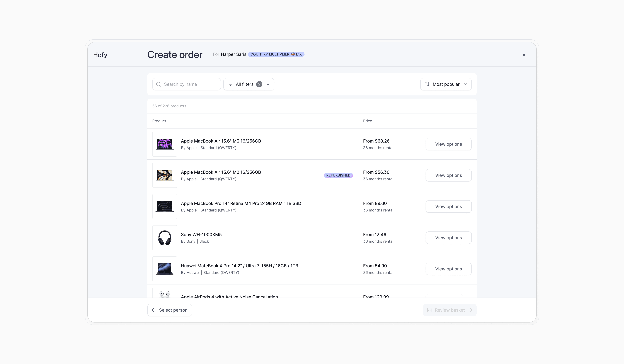This screenshot has height=364, width=624.
Task: Click the basket icon in Review basket
Action: tap(429, 310)
